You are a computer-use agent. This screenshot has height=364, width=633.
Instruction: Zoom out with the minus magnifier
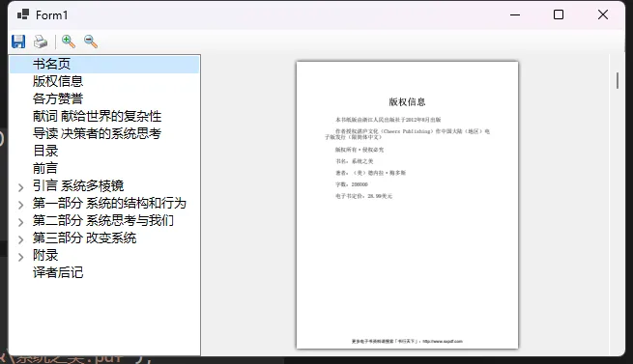tap(91, 42)
